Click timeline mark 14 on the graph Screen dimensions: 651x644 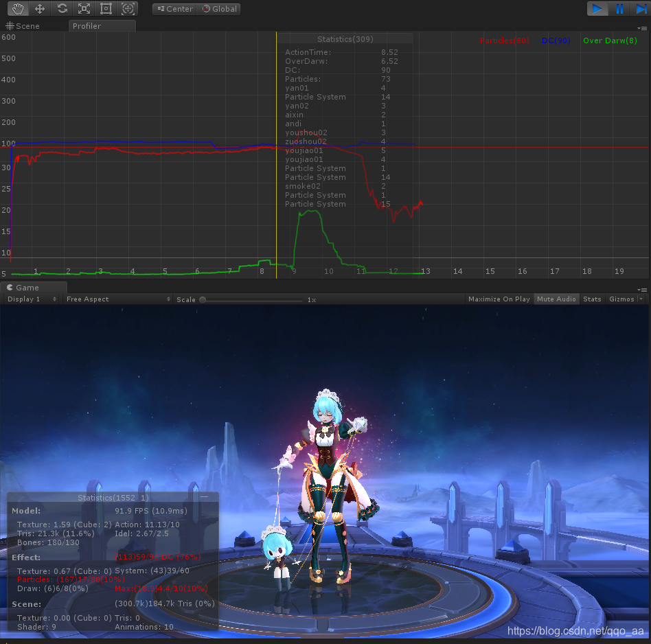pyautogui.click(x=457, y=271)
